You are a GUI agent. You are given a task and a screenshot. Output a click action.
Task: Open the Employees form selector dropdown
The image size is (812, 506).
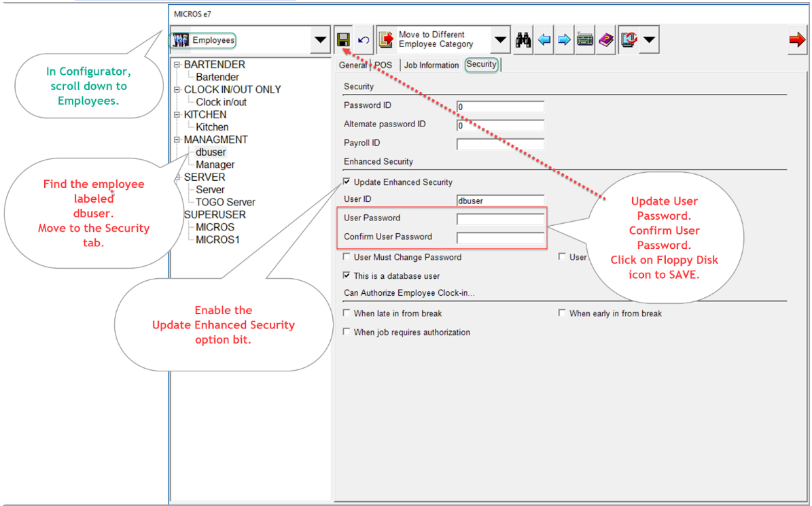[x=321, y=39]
